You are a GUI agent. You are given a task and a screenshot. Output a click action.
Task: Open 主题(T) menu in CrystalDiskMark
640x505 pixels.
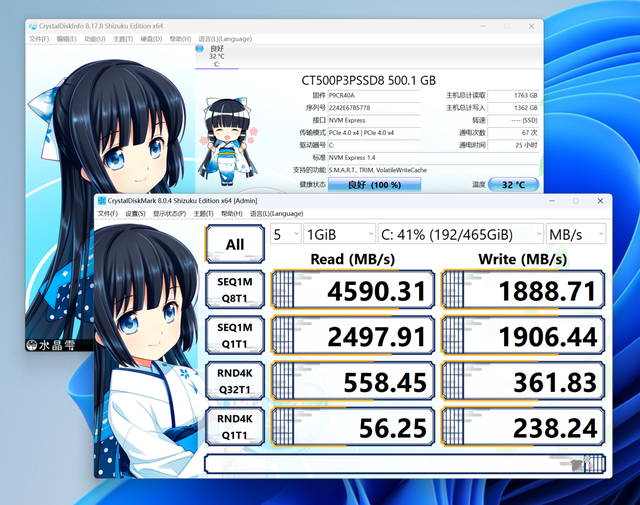[203, 214]
